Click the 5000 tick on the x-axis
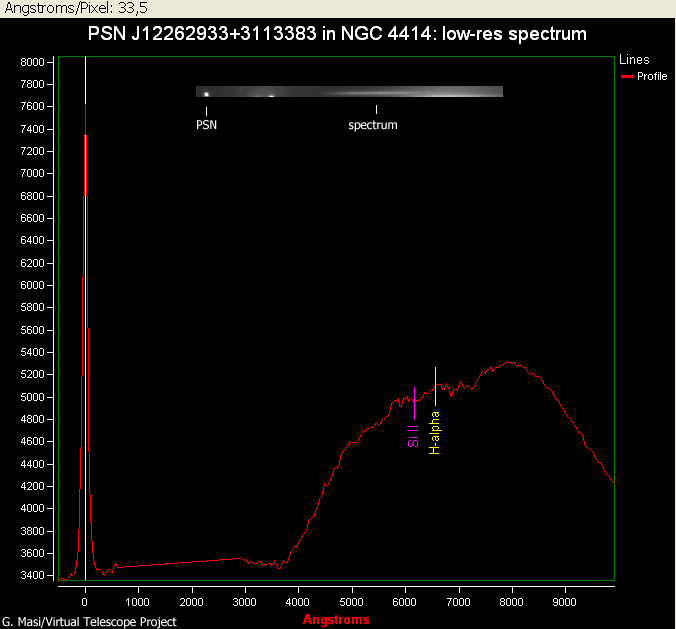The width and height of the screenshot is (676, 629). pyautogui.click(x=352, y=602)
